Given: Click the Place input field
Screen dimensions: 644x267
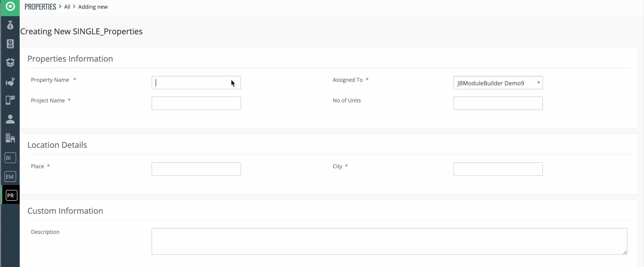Looking at the screenshot, I should [196, 169].
